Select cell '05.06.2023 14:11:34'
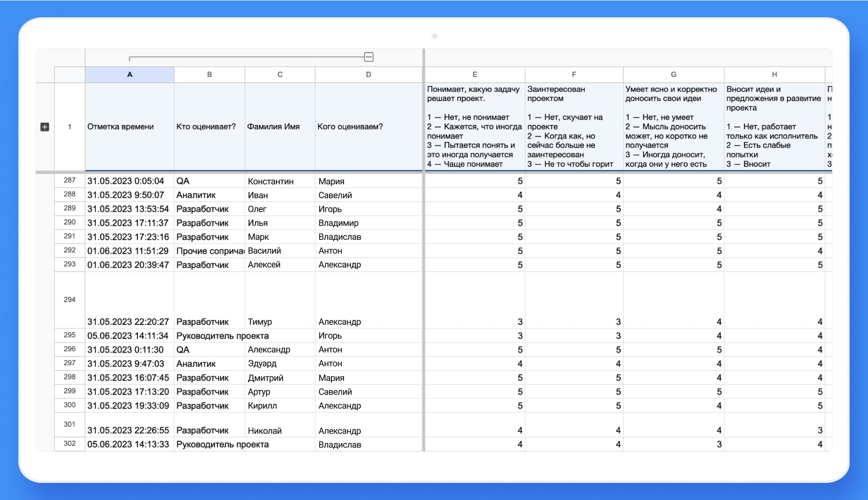Image resolution: width=868 pixels, height=500 pixels. 130,336
